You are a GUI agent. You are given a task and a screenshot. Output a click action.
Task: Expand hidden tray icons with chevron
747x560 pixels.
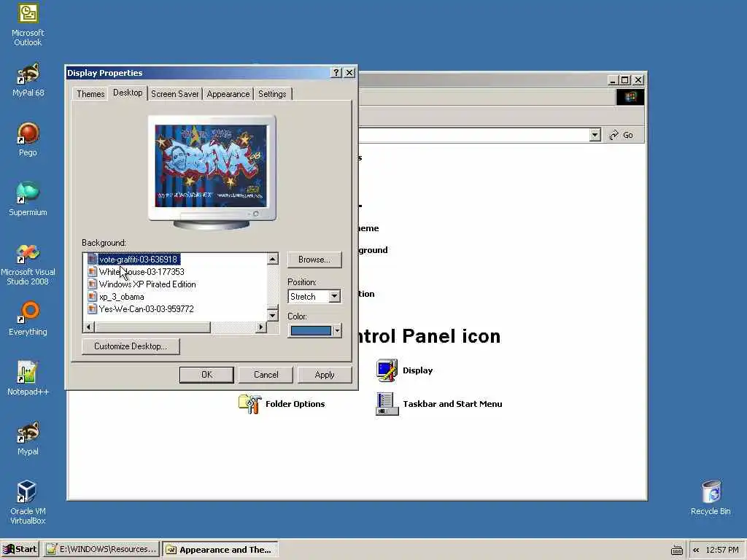pos(696,550)
